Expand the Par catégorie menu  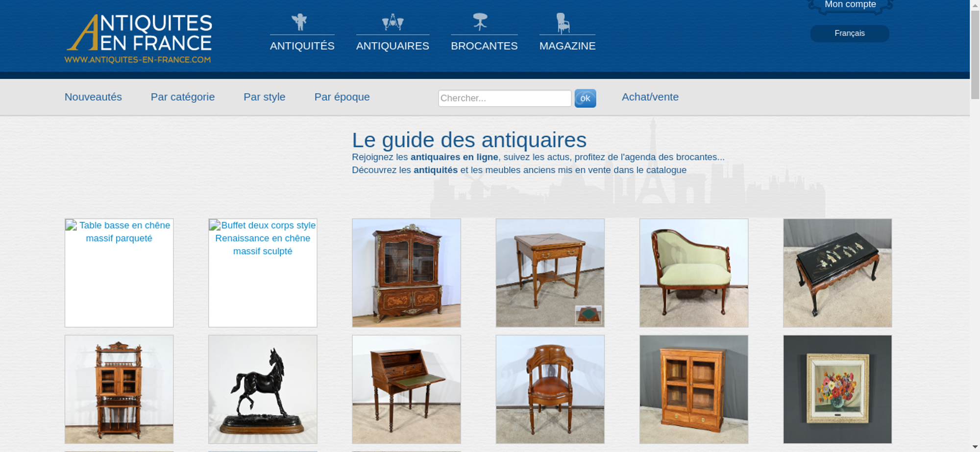[x=183, y=97]
